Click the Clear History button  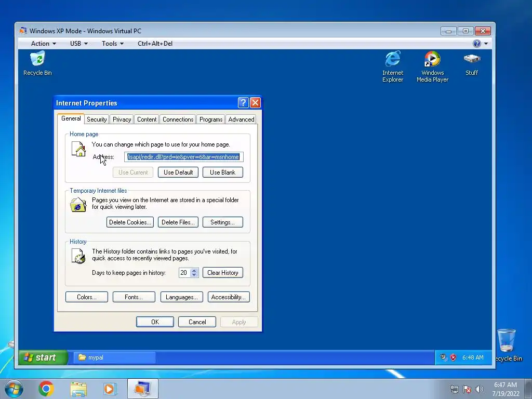tap(222, 272)
